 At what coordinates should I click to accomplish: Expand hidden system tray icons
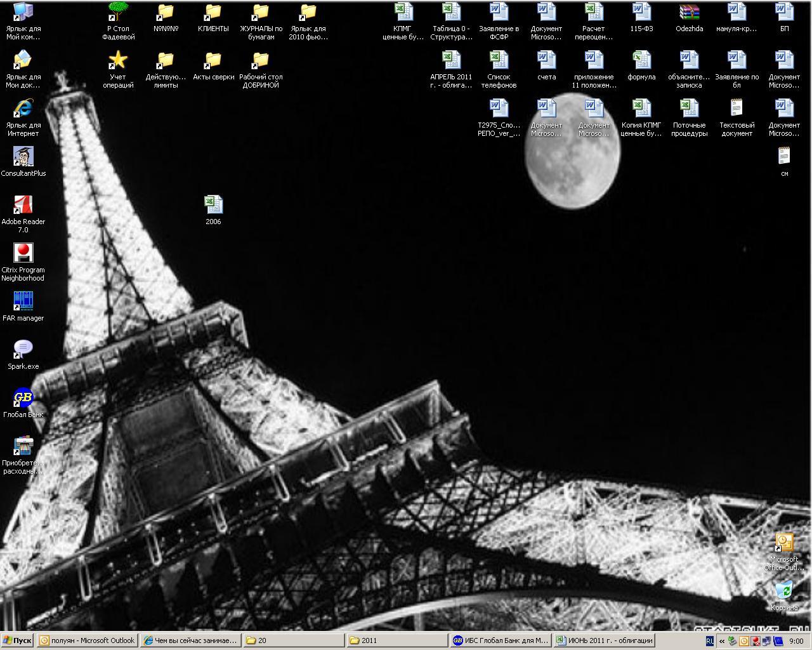[722, 641]
